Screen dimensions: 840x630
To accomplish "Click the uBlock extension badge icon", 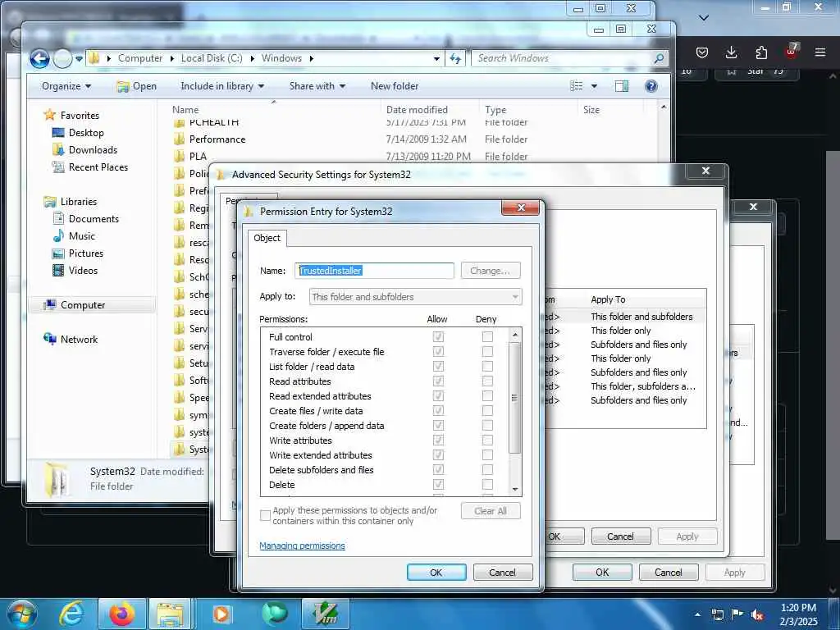I will pyautogui.click(x=792, y=51).
